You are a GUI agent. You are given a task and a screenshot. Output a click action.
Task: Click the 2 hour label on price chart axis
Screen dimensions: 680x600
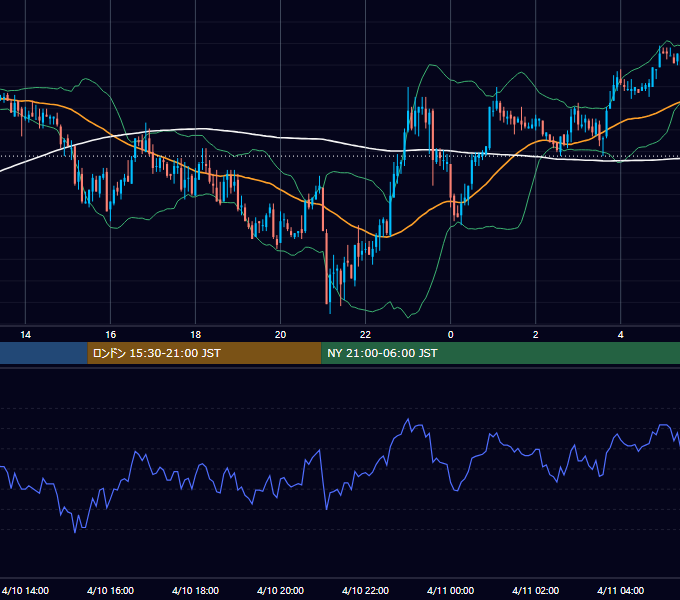click(536, 335)
